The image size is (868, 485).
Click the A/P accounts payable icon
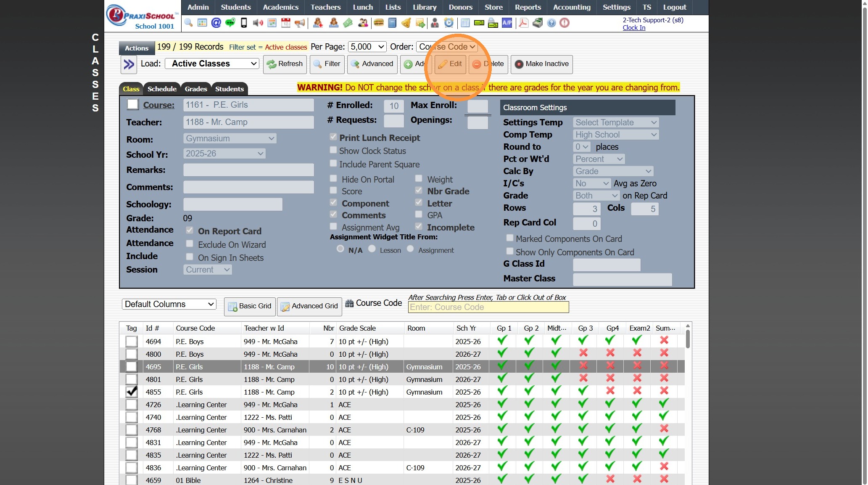coord(507,23)
